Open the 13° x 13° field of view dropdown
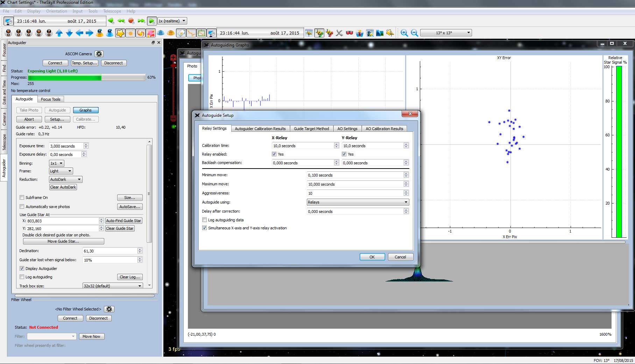Screen dimensions: 635x364 (446, 33)
